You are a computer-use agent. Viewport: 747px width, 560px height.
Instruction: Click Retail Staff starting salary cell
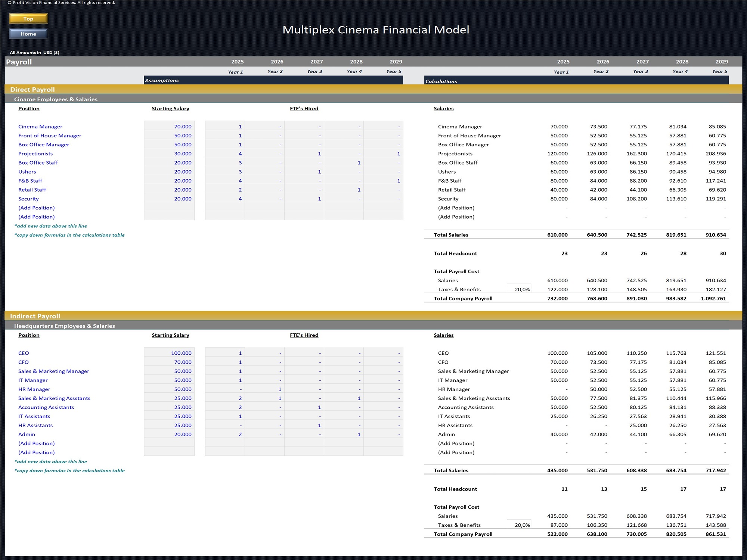point(169,190)
